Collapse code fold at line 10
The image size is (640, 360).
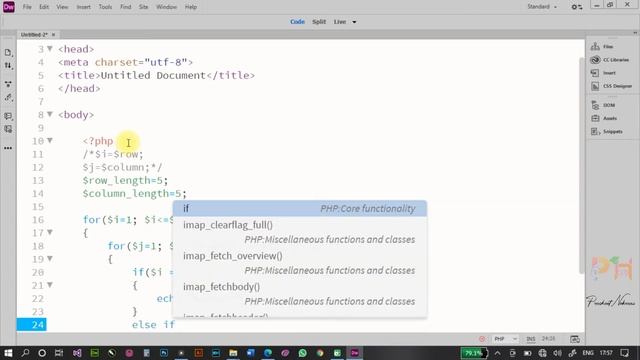pyautogui.click(x=50, y=140)
